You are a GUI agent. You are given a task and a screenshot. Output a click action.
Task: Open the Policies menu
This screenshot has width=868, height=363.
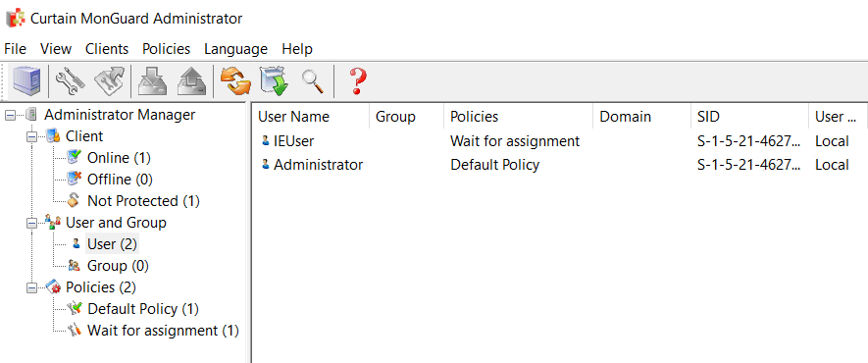point(166,49)
